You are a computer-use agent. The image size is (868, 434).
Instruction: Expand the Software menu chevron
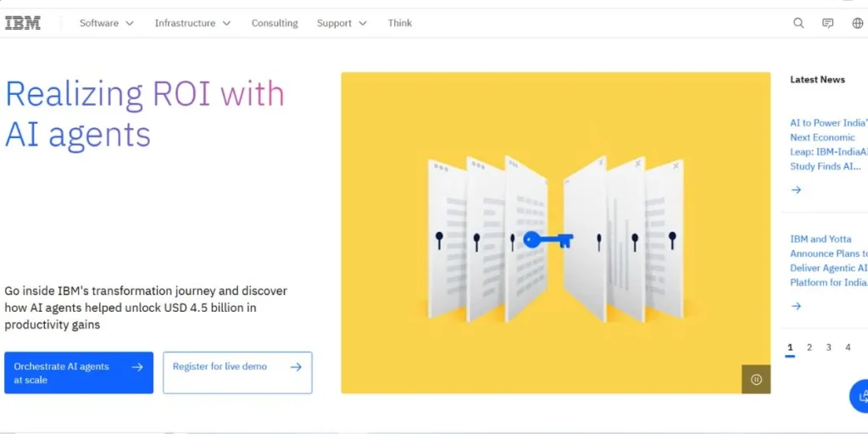click(x=130, y=23)
